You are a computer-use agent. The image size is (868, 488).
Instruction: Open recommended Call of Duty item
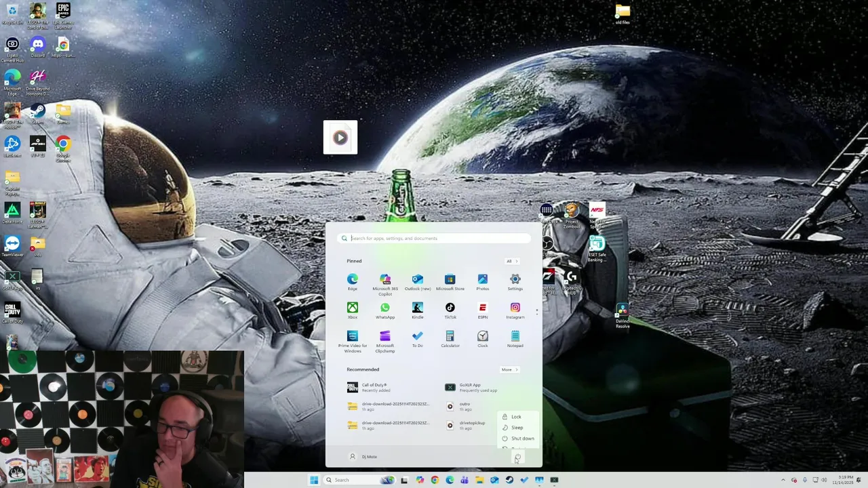390,387
